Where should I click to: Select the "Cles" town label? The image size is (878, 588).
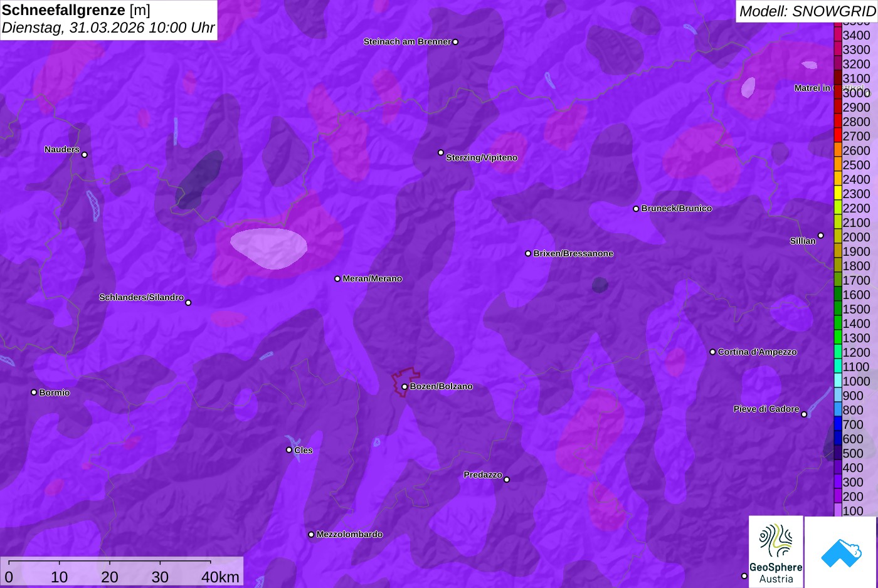coord(304,451)
